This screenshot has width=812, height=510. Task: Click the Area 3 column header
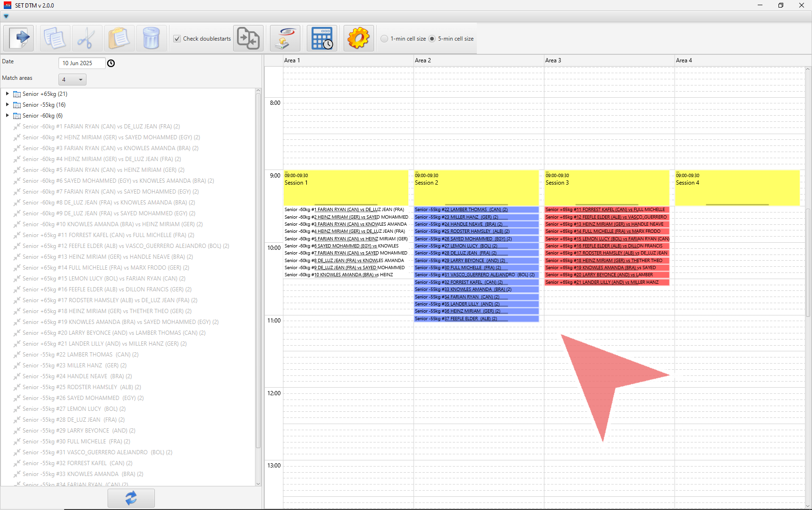[609, 60]
